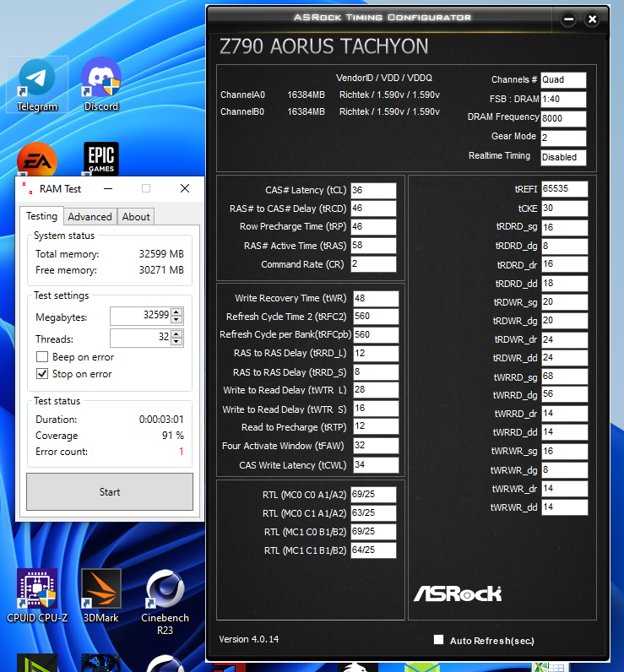The image size is (624, 672).
Task: Switch to the Advanced tab
Action: 90,217
